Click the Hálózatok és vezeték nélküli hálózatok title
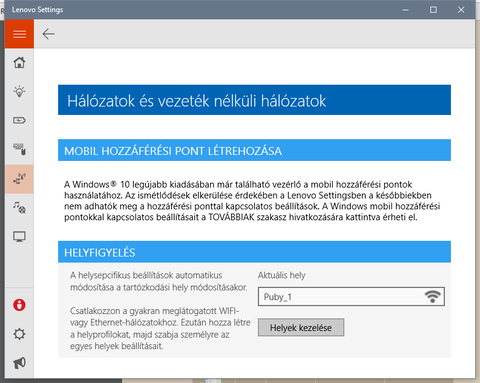 point(254,100)
